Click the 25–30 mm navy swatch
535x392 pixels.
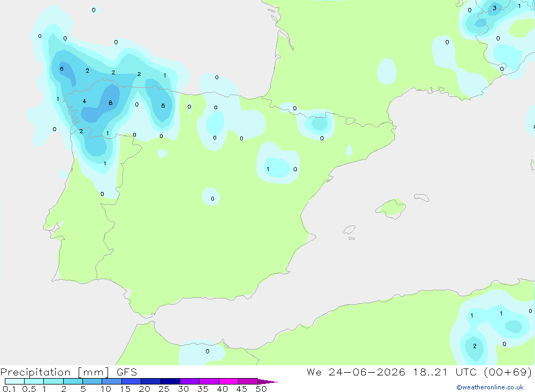tap(170, 381)
